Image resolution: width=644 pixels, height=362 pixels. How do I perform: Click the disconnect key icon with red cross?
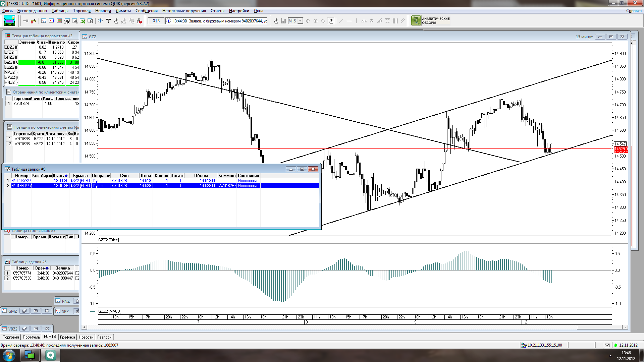pyautogui.click(x=33, y=21)
